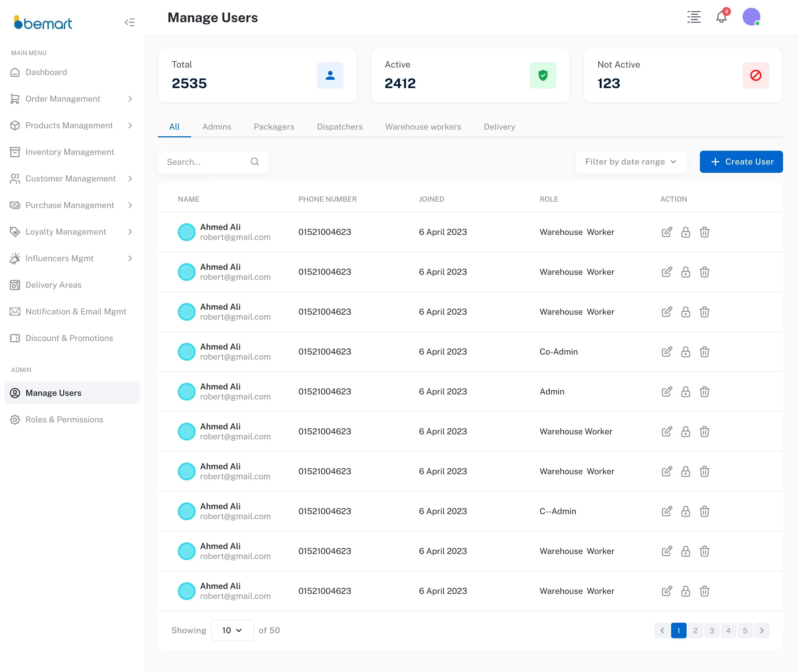Edit the user with the Co-Admin role
This screenshot has height=672, width=798.
tap(667, 352)
